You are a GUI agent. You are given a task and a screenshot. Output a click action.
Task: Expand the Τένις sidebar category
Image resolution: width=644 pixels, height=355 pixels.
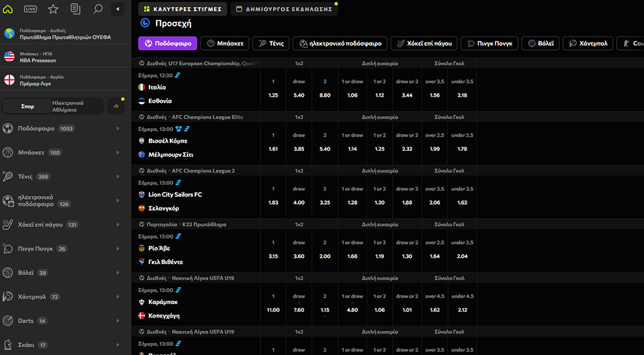[118, 176]
